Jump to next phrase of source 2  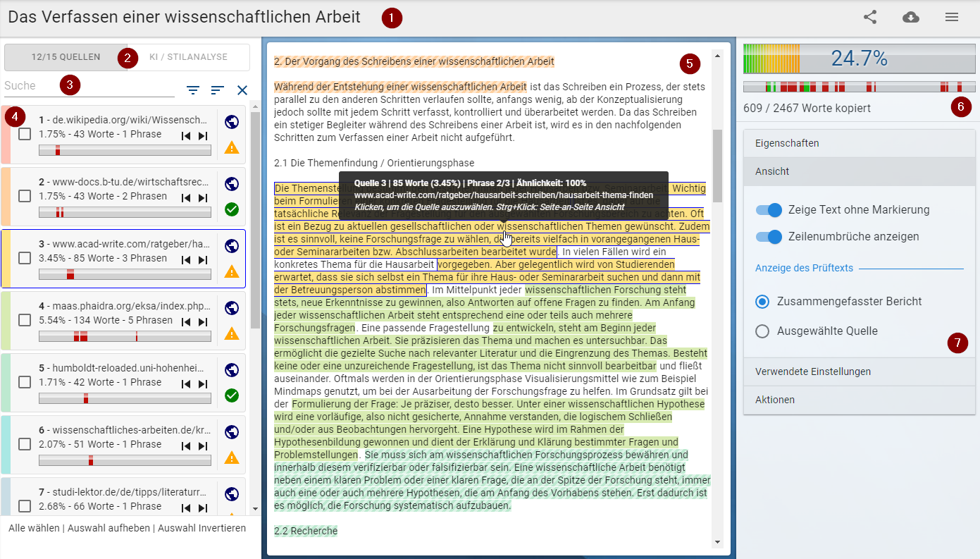203,198
